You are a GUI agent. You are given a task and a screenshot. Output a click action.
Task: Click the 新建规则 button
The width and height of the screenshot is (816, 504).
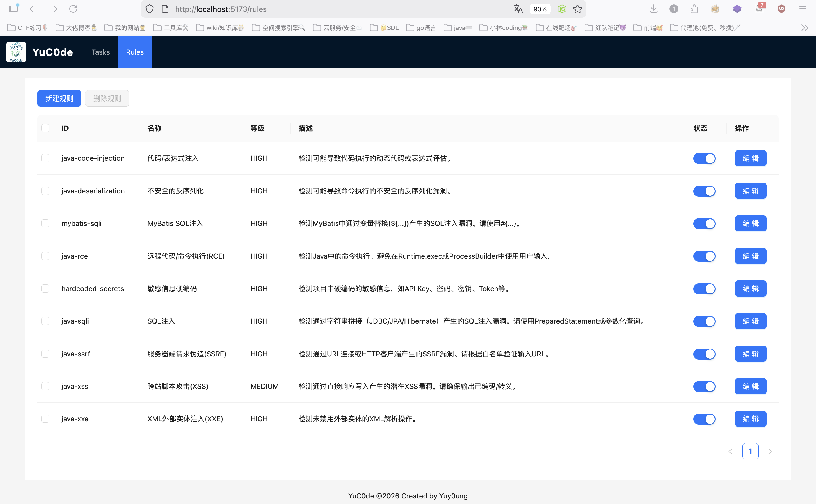tap(59, 99)
